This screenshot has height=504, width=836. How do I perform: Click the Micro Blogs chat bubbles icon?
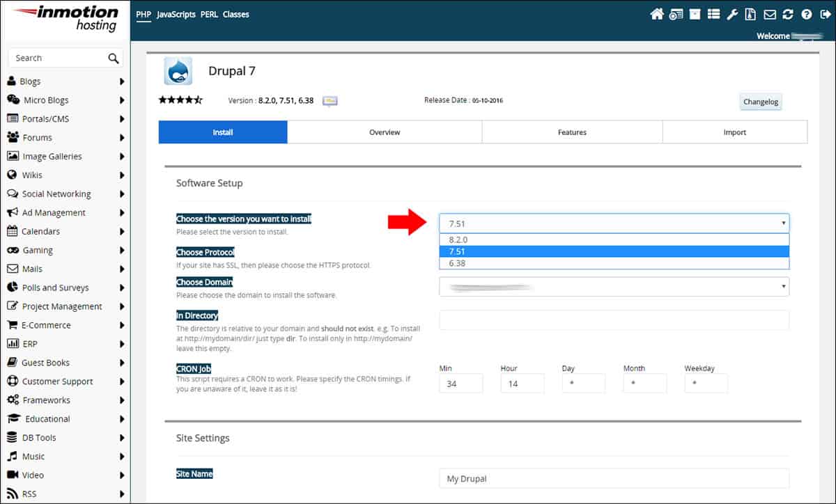tap(13, 100)
